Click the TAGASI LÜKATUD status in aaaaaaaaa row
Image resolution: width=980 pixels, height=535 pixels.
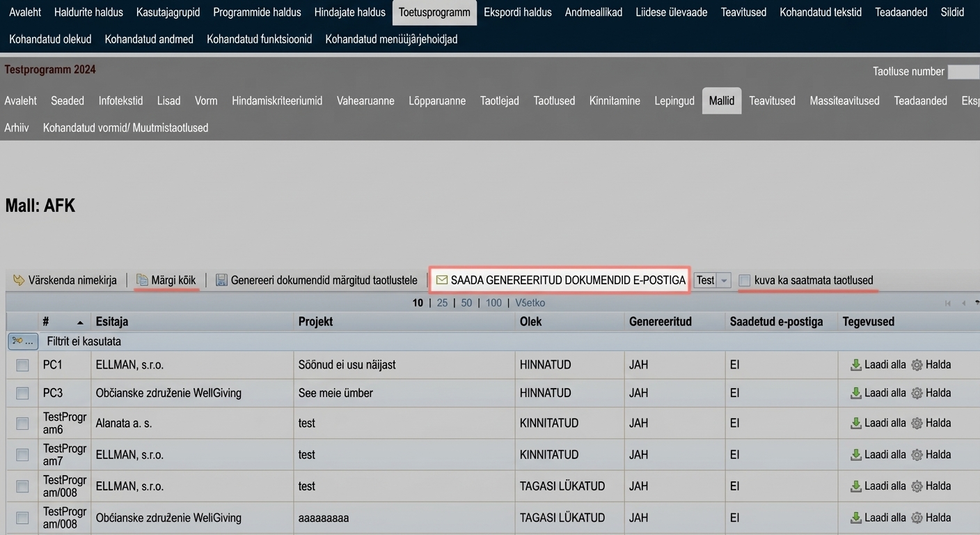tap(562, 518)
